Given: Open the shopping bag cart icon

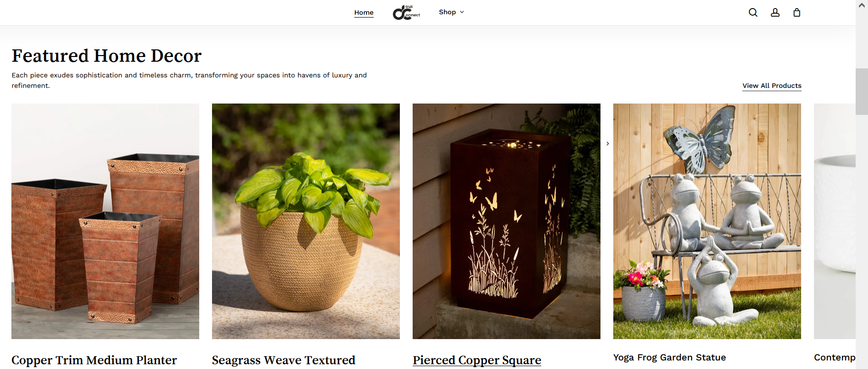Looking at the screenshot, I should click(797, 12).
